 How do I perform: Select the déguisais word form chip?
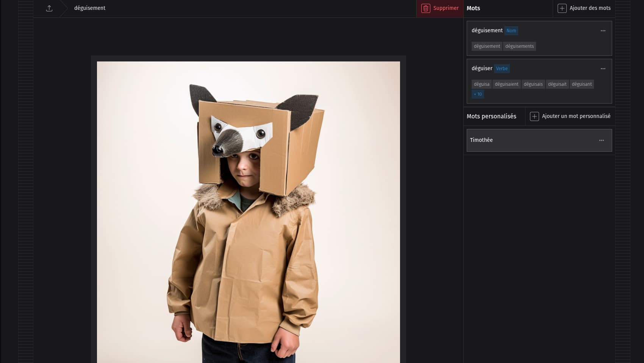click(x=533, y=84)
